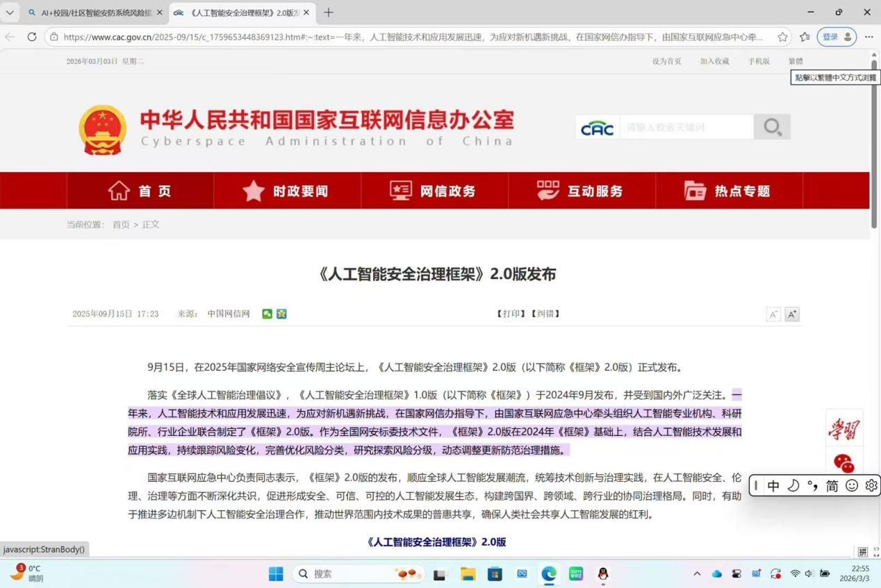This screenshot has height=588, width=881.
Task: Toggle IME Chinese/English mode 中
Action: [x=773, y=486]
